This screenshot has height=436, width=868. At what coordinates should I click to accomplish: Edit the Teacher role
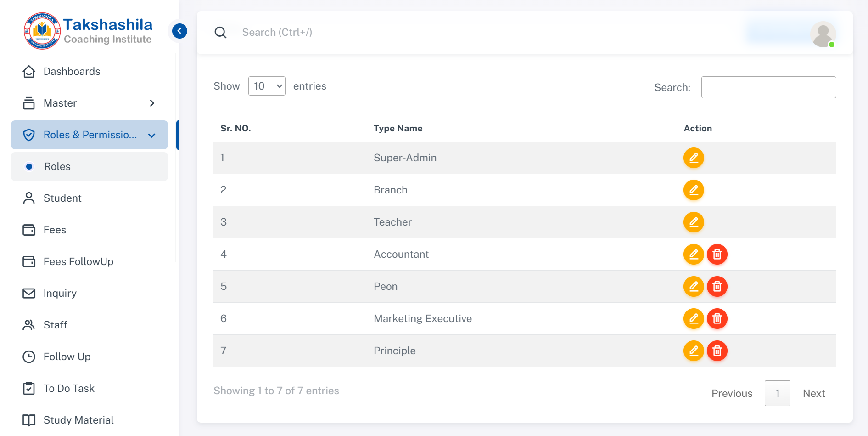[x=694, y=222]
